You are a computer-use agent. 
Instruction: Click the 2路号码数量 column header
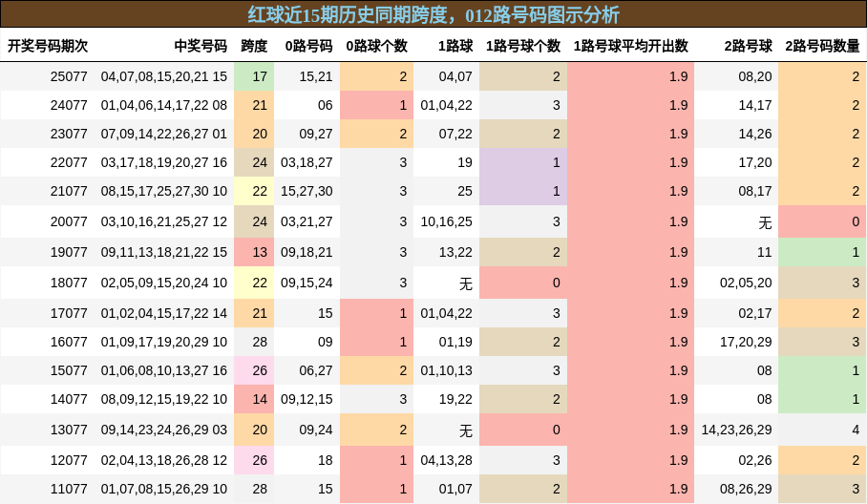(x=822, y=46)
